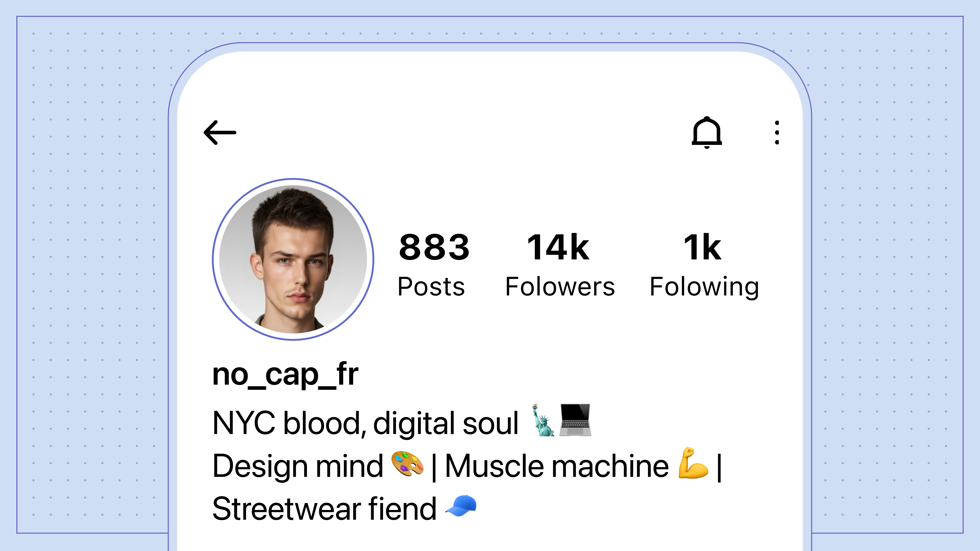Click the laptop emoji in bio

point(575,420)
